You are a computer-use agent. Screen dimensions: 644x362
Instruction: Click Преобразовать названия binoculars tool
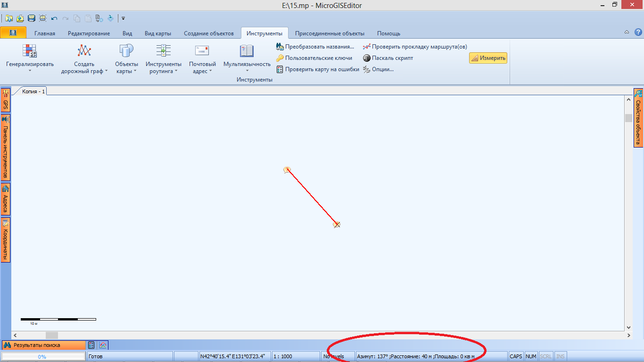pos(315,47)
